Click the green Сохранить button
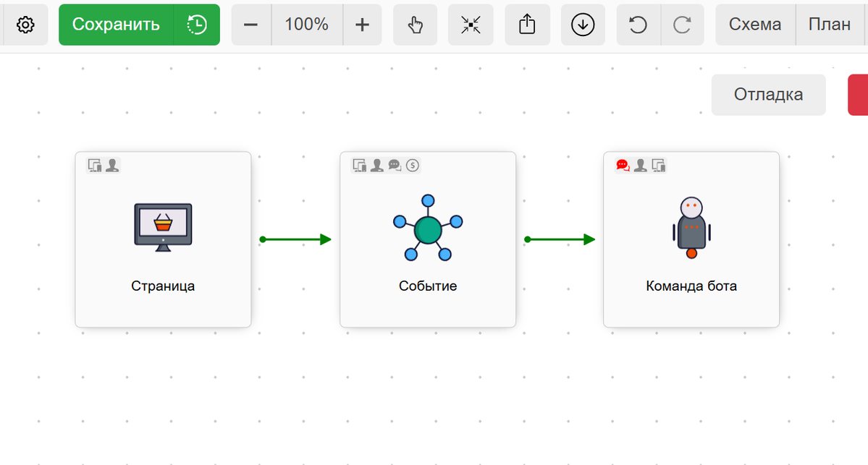This screenshot has width=868, height=465. (x=116, y=25)
